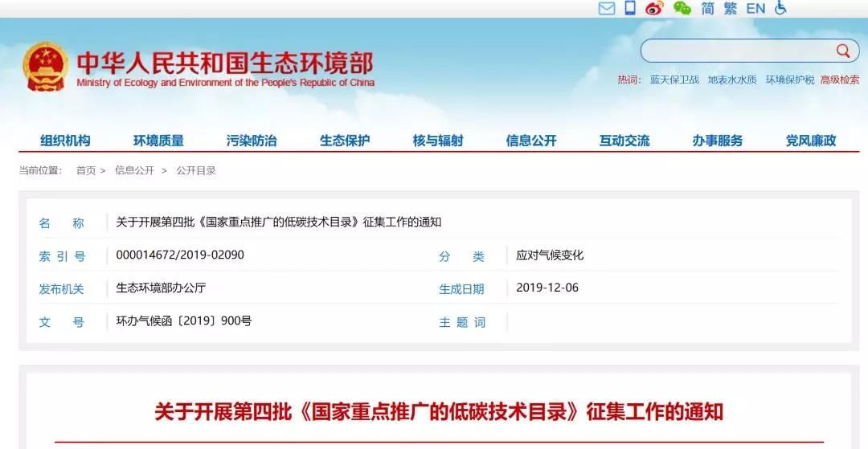
Task: Click the 中华人民共和国生态环境部 site title
Action: pyautogui.click(x=225, y=63)
